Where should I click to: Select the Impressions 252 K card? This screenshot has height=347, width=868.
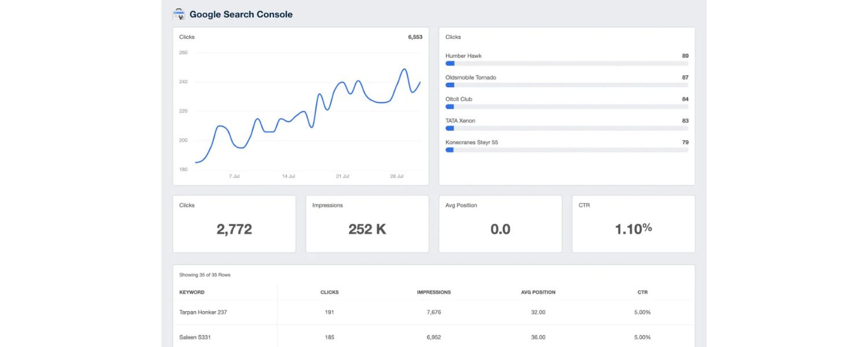367,224
